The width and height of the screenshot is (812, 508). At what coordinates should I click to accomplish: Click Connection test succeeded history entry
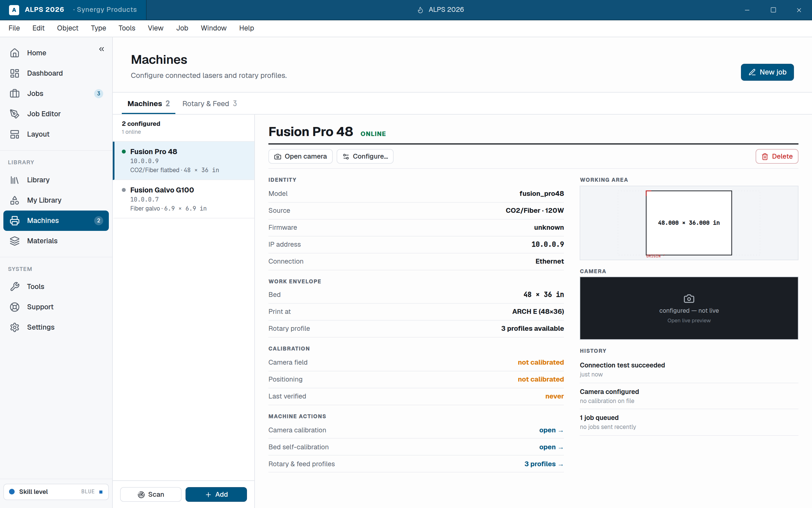689,369
